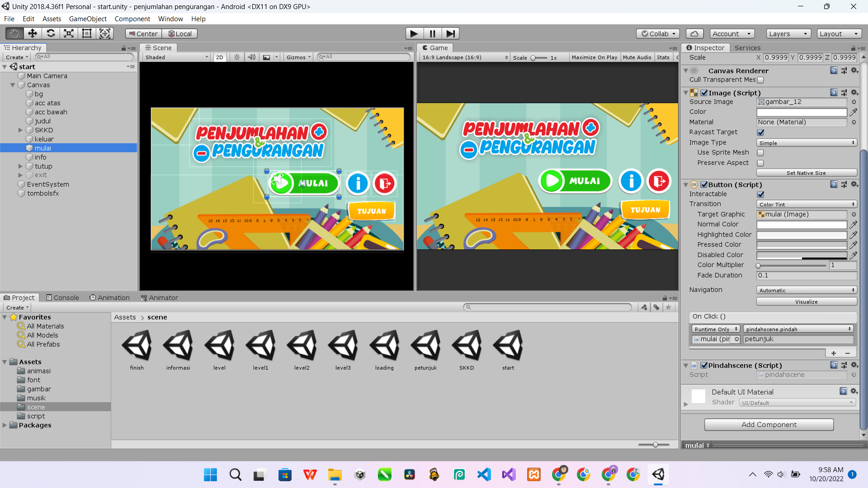Select the Rotate tool
Image resolution: width=868 pixels, height=488 pixels.
(51, 33)
